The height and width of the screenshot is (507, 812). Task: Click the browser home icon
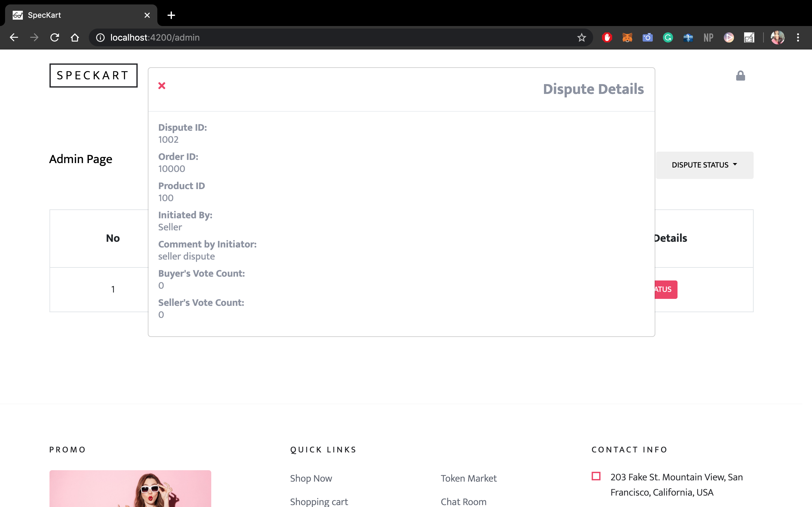tap(75, 37)
